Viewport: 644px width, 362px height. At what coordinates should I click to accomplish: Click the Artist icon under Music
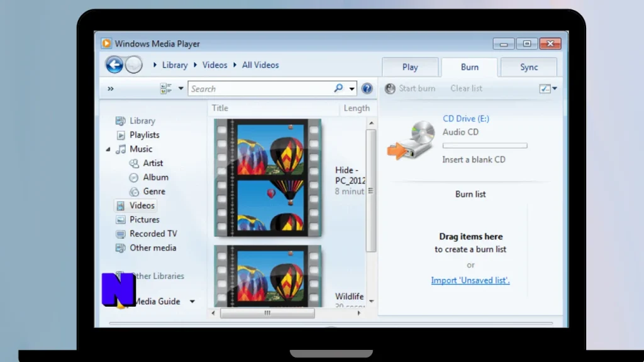pos(134,163)
